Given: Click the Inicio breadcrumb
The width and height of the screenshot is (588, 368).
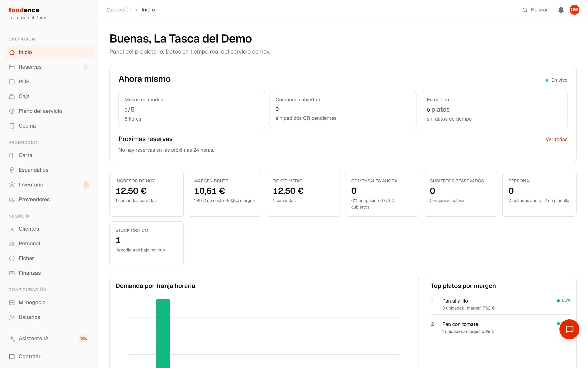Looking at the screenshot, I should 148,10.
